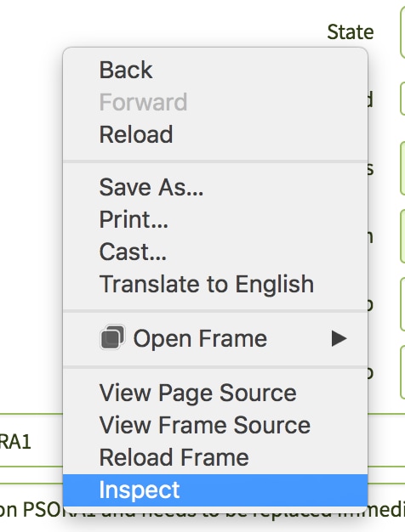Image resolution: width=405 pixels, height=532 pixels.
Task: Focus the green input box beside State
Action: tap(402, 32)
